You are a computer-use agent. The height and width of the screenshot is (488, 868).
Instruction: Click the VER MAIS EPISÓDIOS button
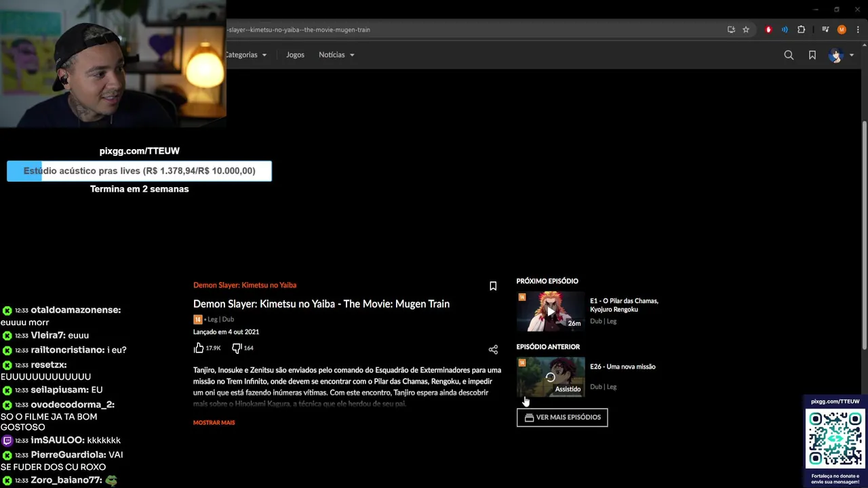(562, 418)
